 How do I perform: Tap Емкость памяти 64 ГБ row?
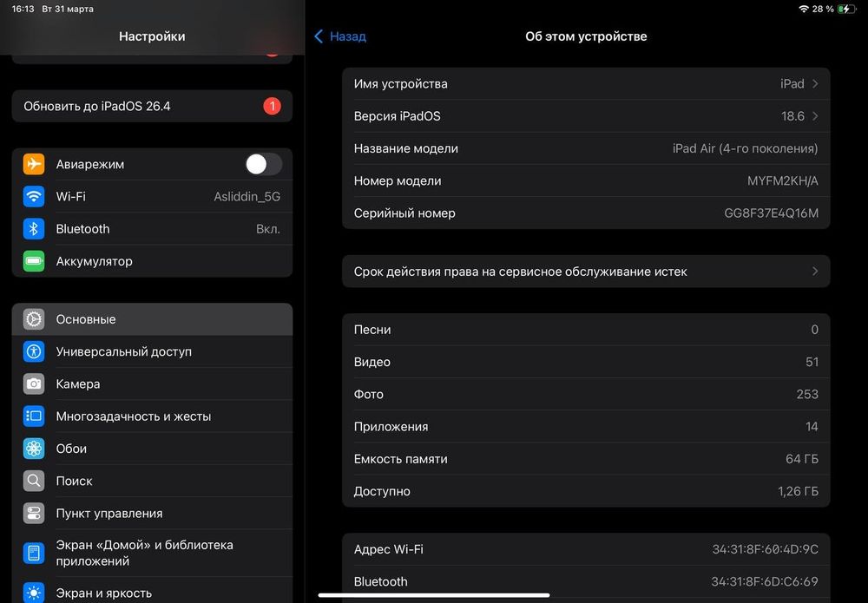pos(586,459)
